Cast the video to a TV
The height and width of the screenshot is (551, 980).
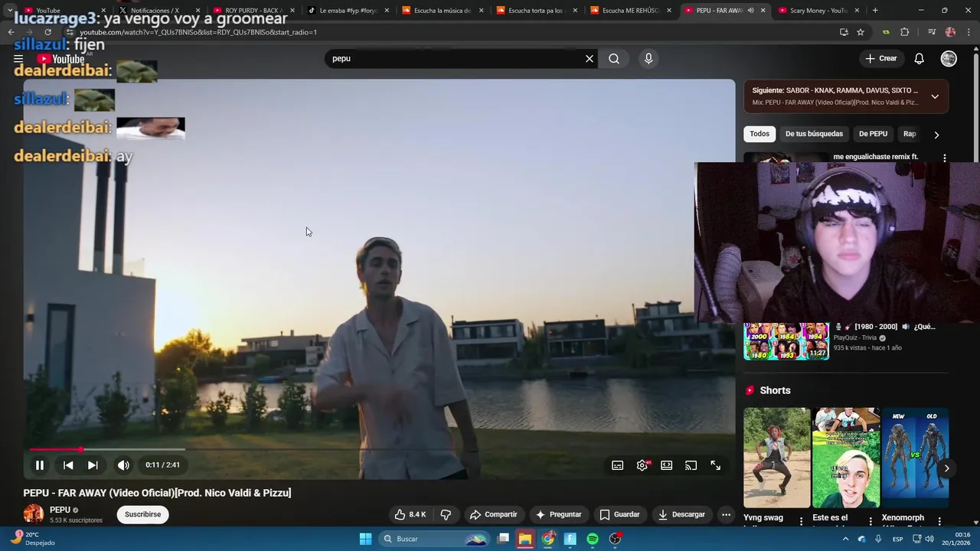point(691,465)
